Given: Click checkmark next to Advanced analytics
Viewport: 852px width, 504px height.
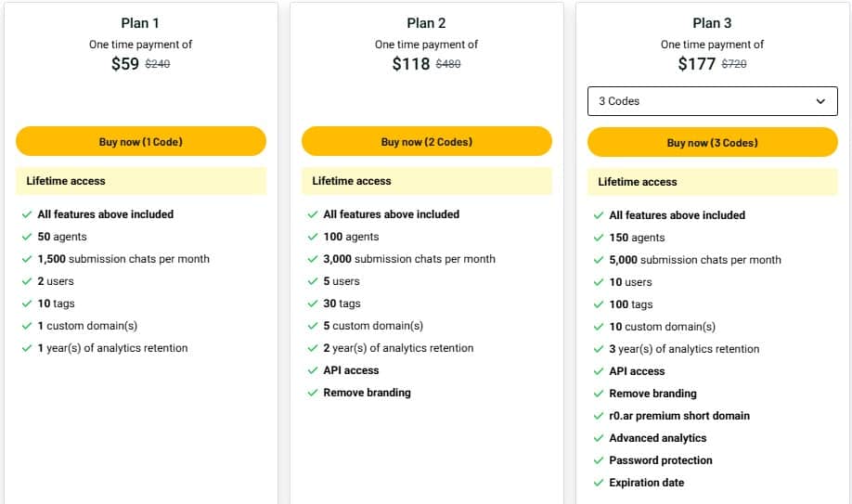Looking at the screenshot, I should click(x=599, y=438).
